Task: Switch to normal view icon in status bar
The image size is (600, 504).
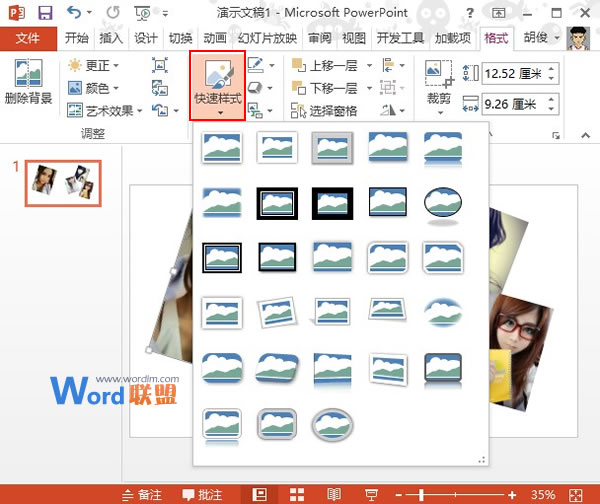Action: (x=260, y=494)
